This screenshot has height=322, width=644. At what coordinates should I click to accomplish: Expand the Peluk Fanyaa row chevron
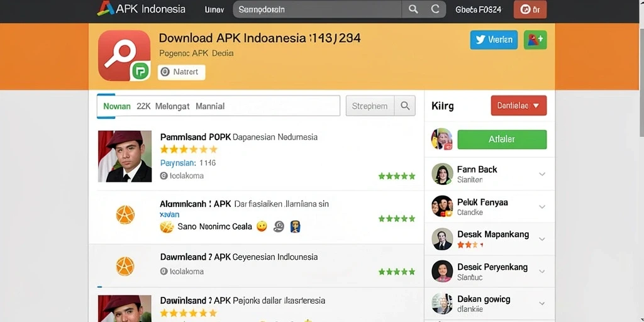[542, 206]
